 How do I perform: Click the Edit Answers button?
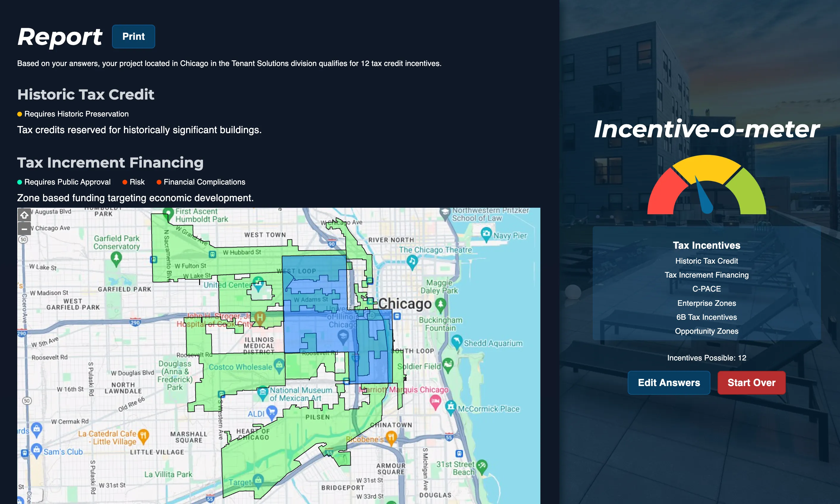(x=668, y=382)
